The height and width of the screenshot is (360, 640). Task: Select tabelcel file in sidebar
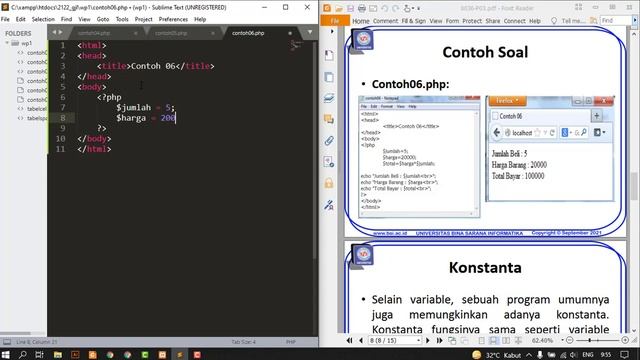[37, 109]
